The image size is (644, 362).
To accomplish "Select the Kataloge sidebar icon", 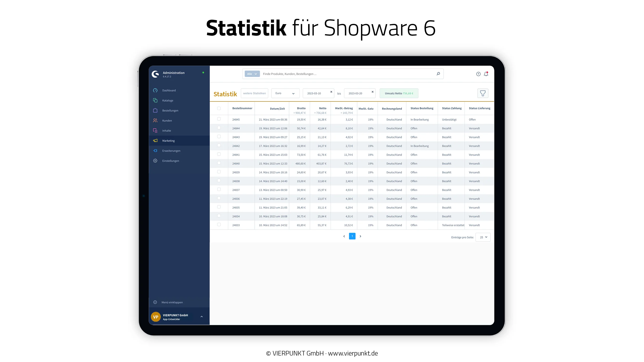I will pyautogui.click(x=155, y=100).
